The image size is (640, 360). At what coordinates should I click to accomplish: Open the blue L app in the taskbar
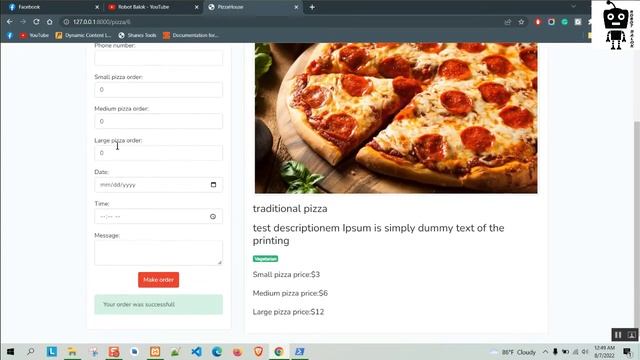[51, 351]
